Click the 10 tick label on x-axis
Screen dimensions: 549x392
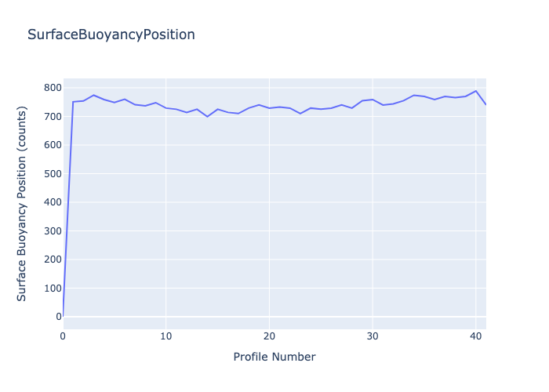click(166, 336)
